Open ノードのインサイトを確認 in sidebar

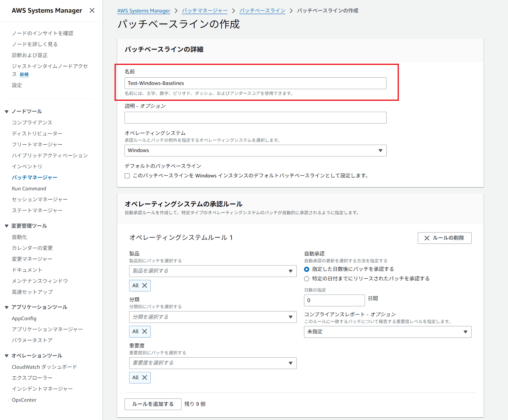coord(42,33)
